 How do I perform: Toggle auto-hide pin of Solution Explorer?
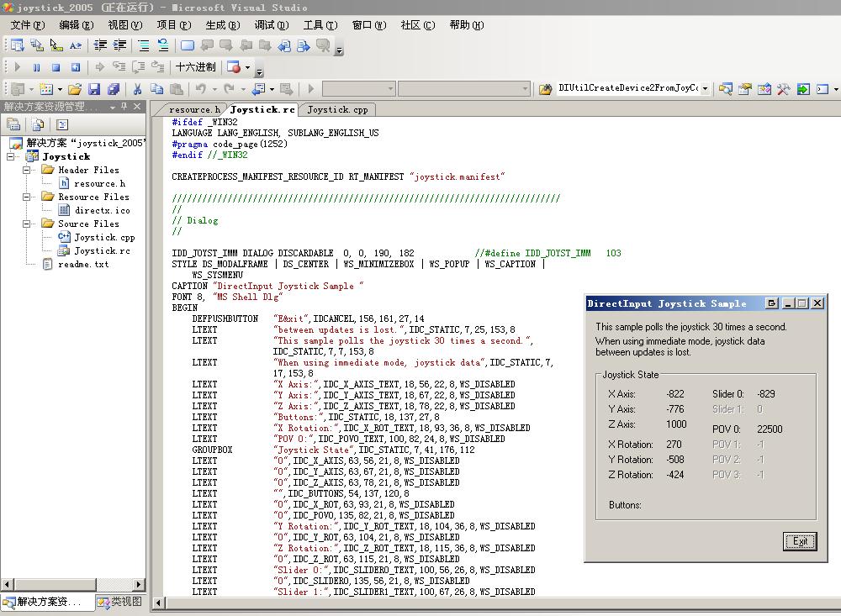[124, 107]
